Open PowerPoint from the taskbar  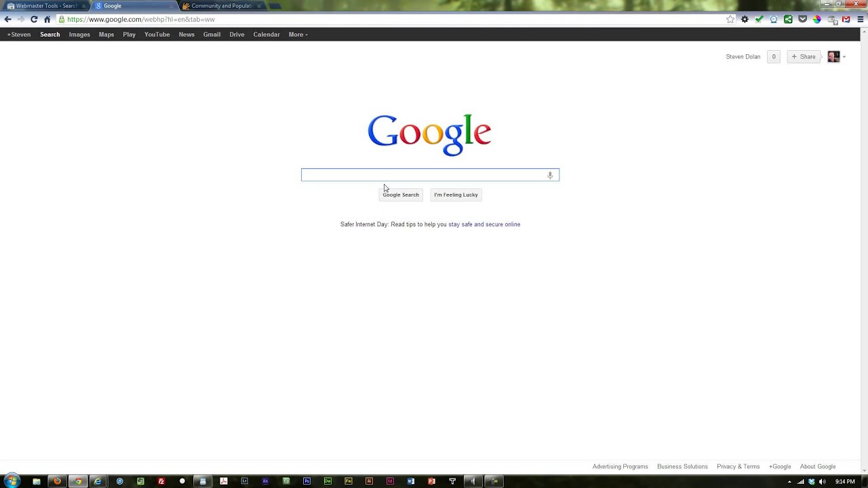[x=431, y=481]
